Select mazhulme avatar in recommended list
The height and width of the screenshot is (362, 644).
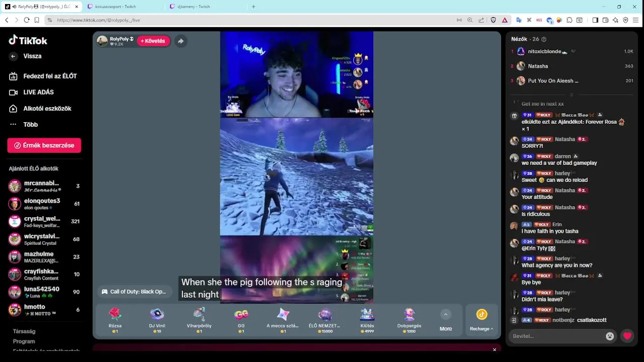[x=15, y=257]
